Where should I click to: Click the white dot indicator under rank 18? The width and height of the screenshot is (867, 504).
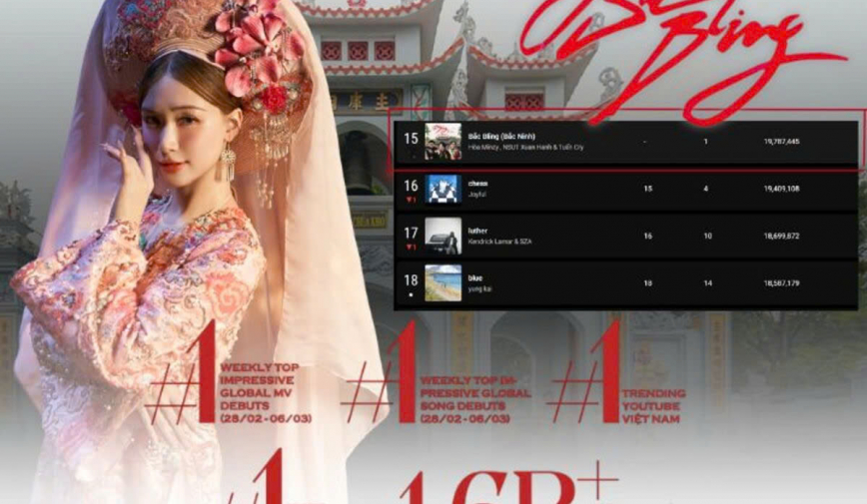[411, 295]
